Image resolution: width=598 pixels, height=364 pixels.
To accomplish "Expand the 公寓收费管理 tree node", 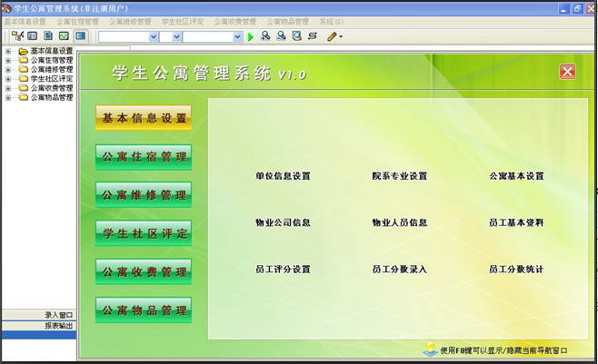I will tap(8, 88).
